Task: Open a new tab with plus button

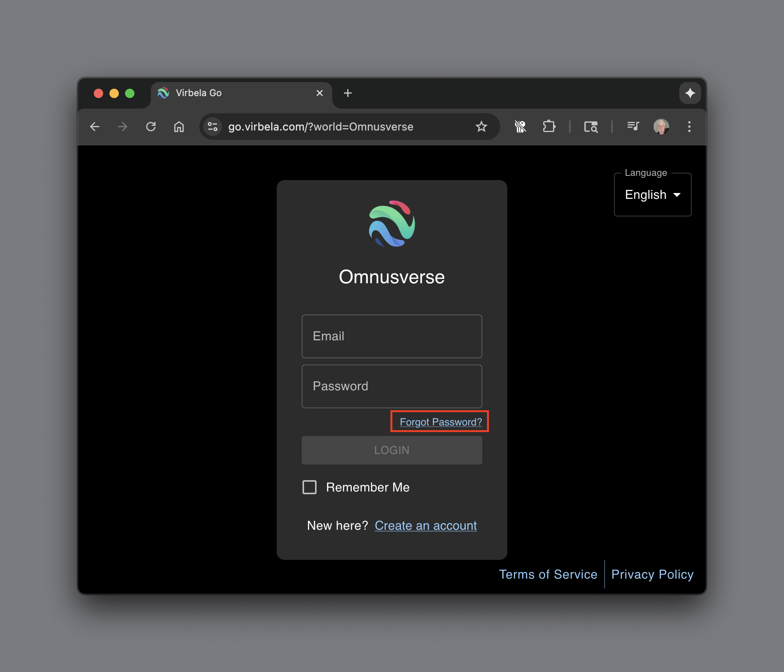Action: point(347,93)
